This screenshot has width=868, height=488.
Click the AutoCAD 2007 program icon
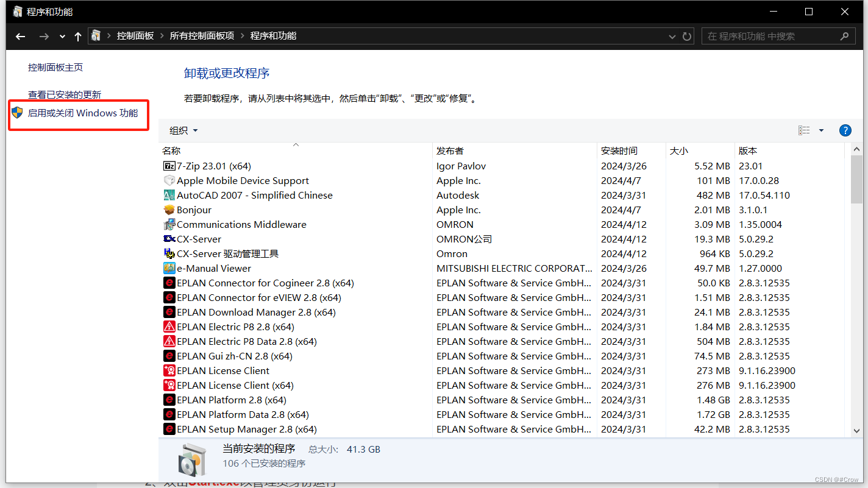pyautogui.click(x=169, y=195)
